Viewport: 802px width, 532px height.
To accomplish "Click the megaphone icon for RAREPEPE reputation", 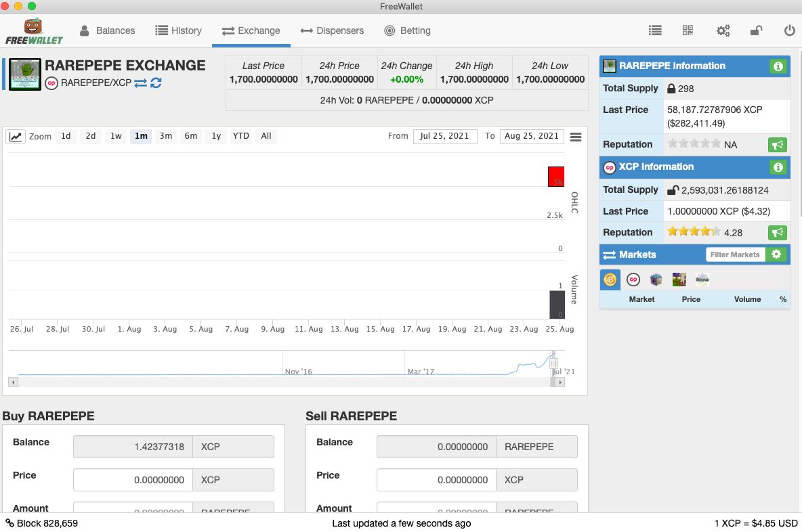I will [778, 145].
